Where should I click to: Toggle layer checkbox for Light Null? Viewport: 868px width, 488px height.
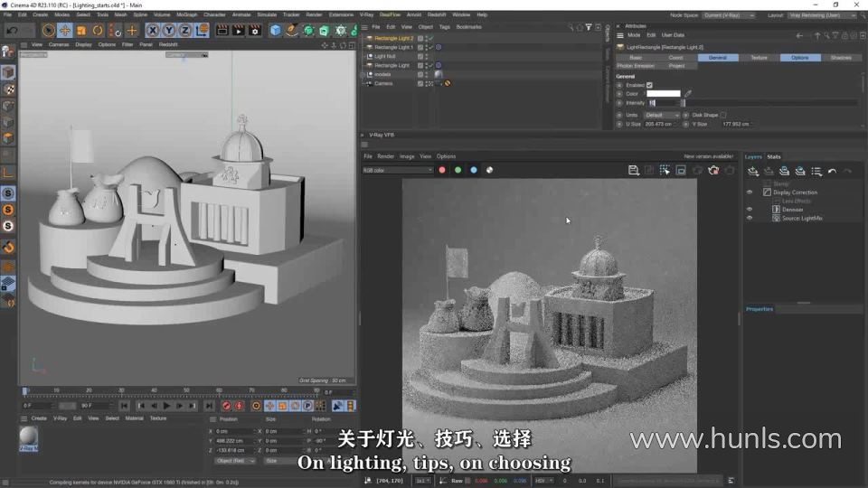tap(420, 56)
